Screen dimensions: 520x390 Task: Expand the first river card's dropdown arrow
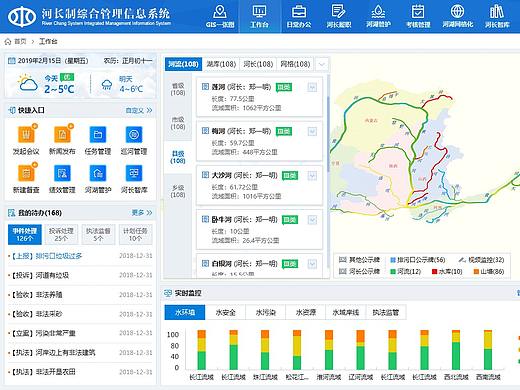[x=312, y=87]
